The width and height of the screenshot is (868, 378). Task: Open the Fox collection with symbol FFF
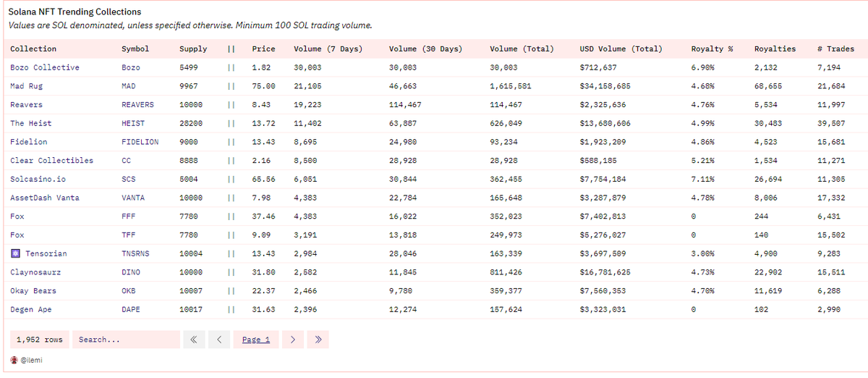pos(17,217)
